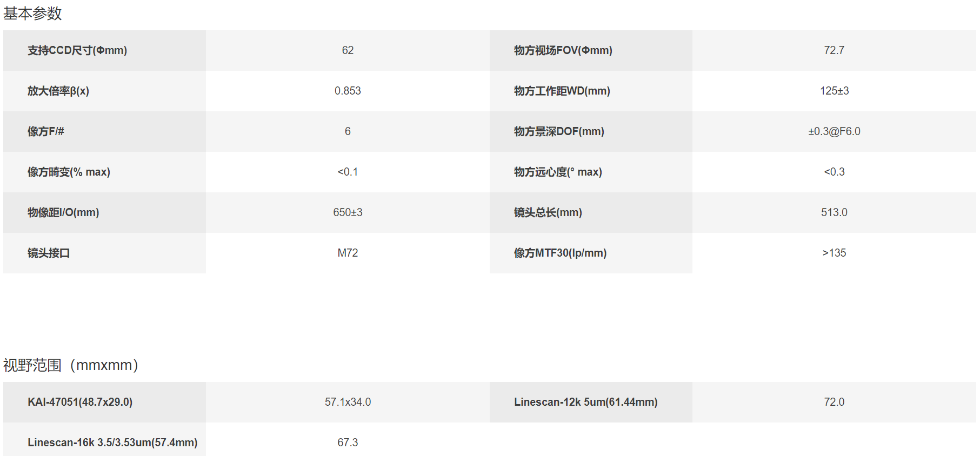Click the lens length value 513.0

tap(834, 212)
